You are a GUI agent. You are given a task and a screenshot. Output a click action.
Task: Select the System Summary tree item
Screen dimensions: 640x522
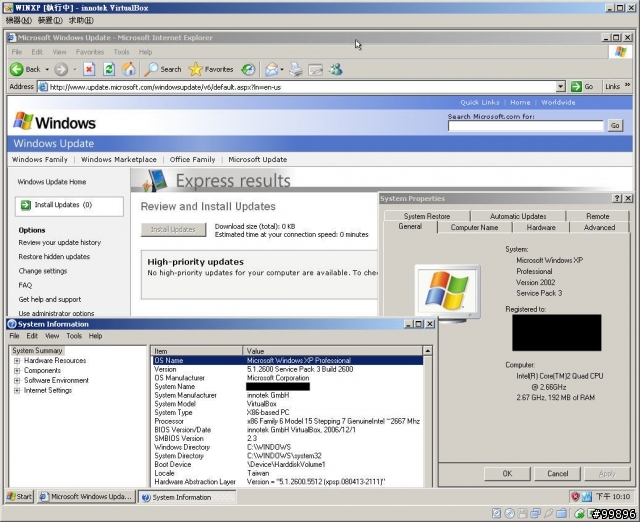pyautogui.click(x=37, y=351)
